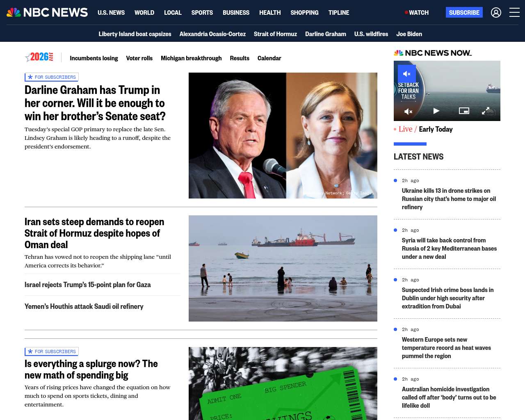Open the Syria Mediterranean bases story

click(449, 249)
